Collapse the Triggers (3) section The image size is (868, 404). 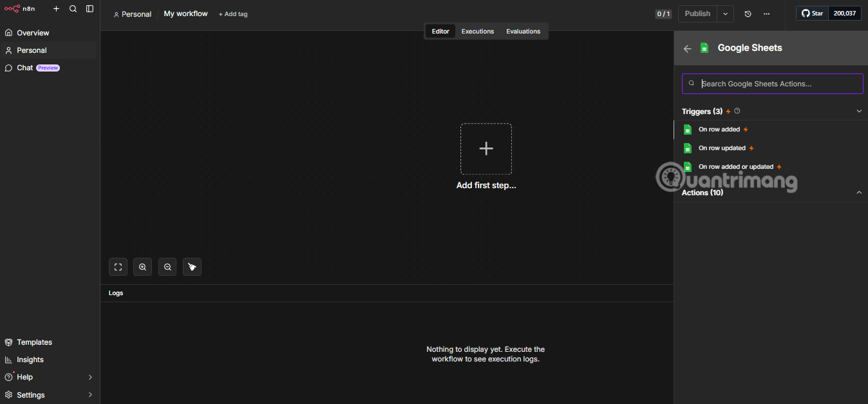(x=859, y=111)
